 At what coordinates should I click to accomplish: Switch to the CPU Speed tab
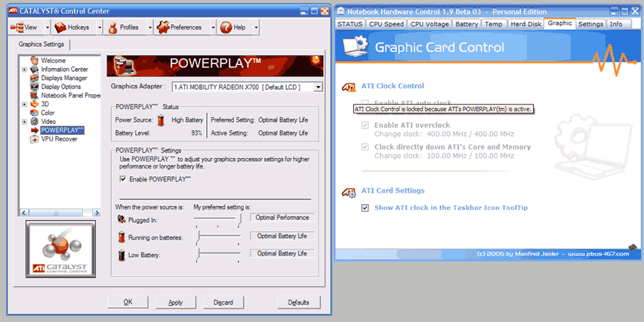tap(386, 24)
